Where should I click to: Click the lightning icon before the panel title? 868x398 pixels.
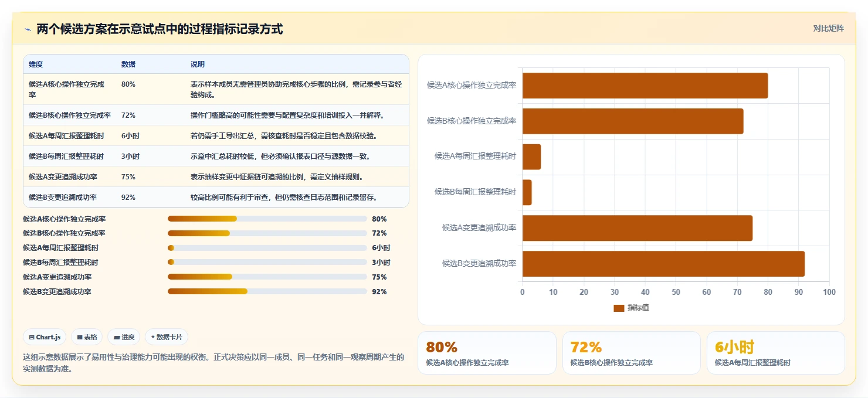tap(28, 29)
